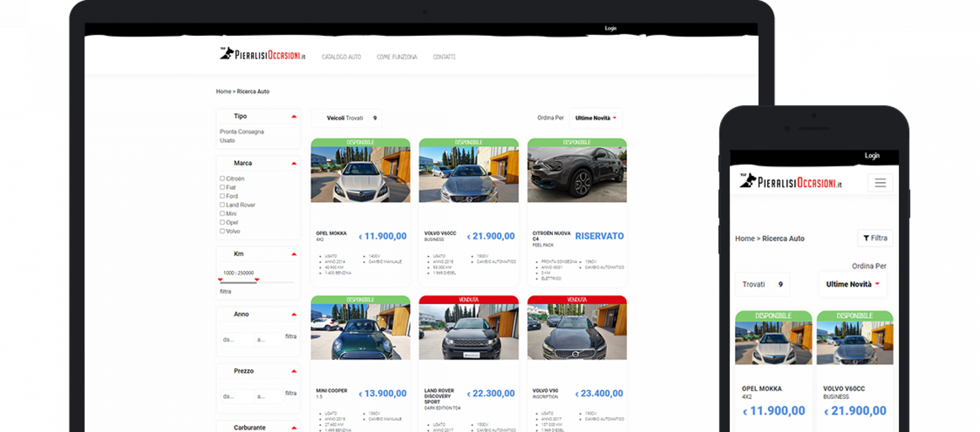Open Contatti menu item
The height and width of the screenshot is (432, 980).
click(444, 57)
